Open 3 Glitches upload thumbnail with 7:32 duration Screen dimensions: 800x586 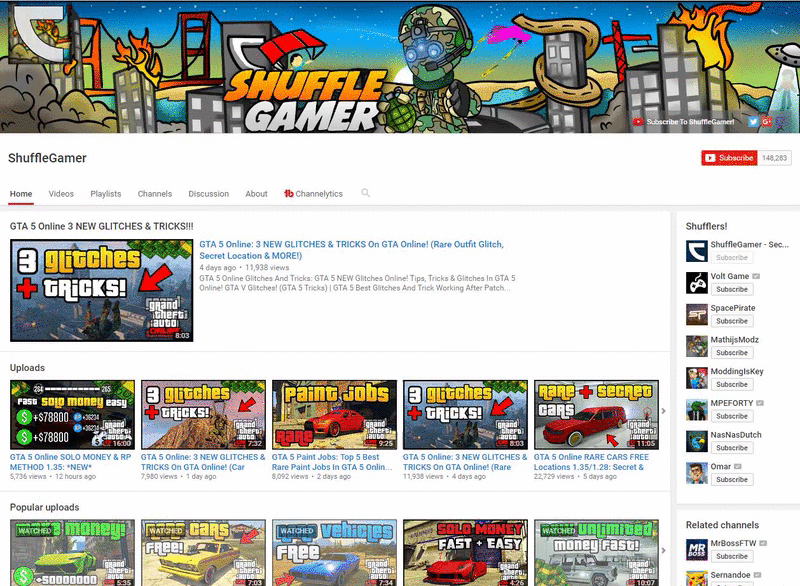pos(204,415)
